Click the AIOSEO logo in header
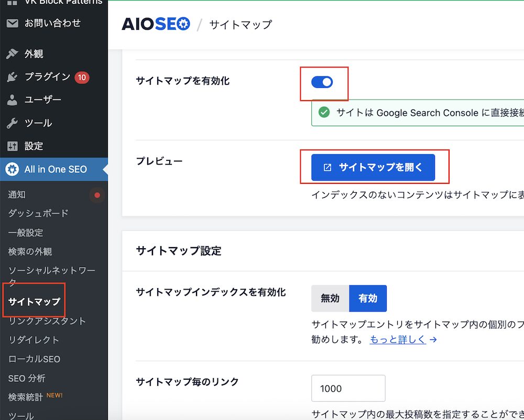The image size is (524, 420). point(156,24)
